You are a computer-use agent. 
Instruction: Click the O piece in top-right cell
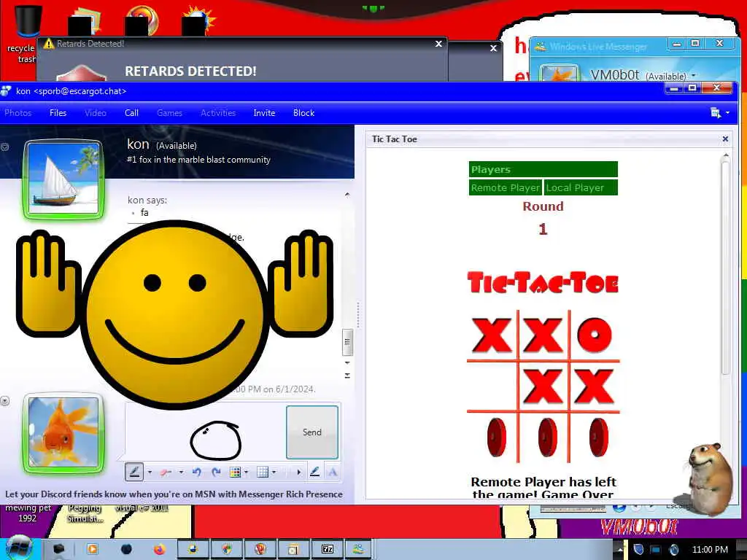pos(594,335)
